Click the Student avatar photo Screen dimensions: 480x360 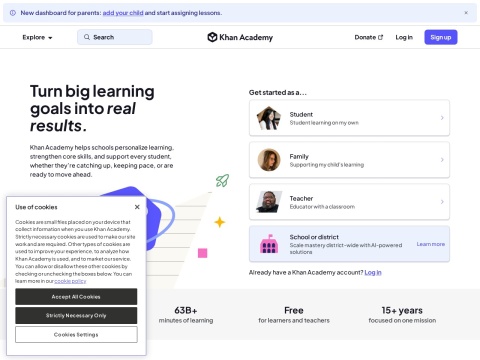point(269,118)
